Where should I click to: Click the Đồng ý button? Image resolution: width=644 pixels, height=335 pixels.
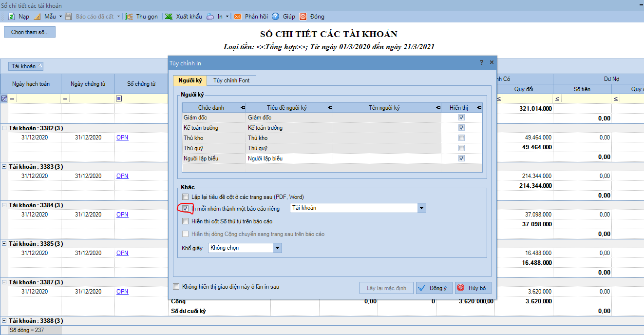(434, 288)
